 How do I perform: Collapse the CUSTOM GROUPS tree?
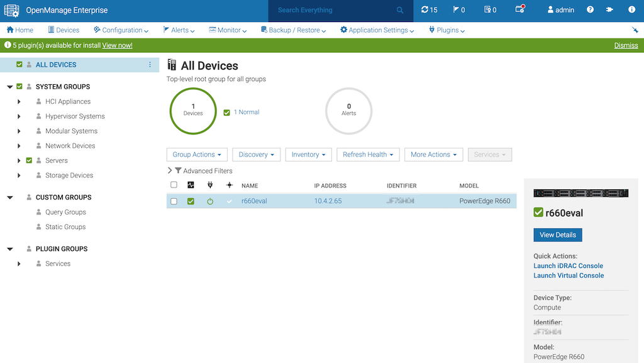point(10,198)
